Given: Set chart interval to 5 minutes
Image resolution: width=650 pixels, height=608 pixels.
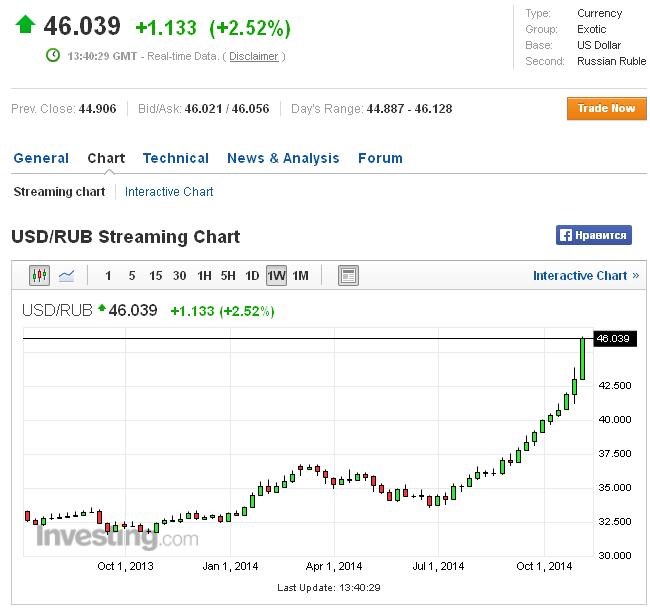Looking at the screenshot, I should 132,276.
